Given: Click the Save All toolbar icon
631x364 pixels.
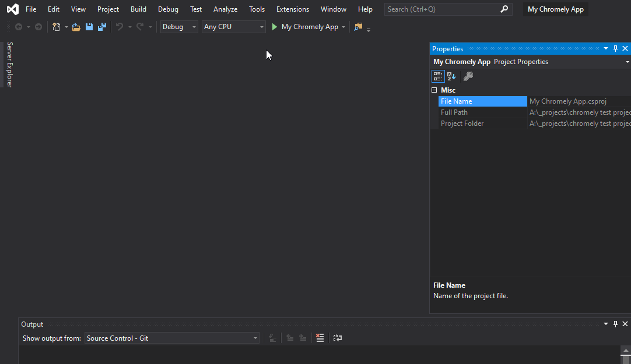Looking at the screenshot, I should click(x=102, y=27).
